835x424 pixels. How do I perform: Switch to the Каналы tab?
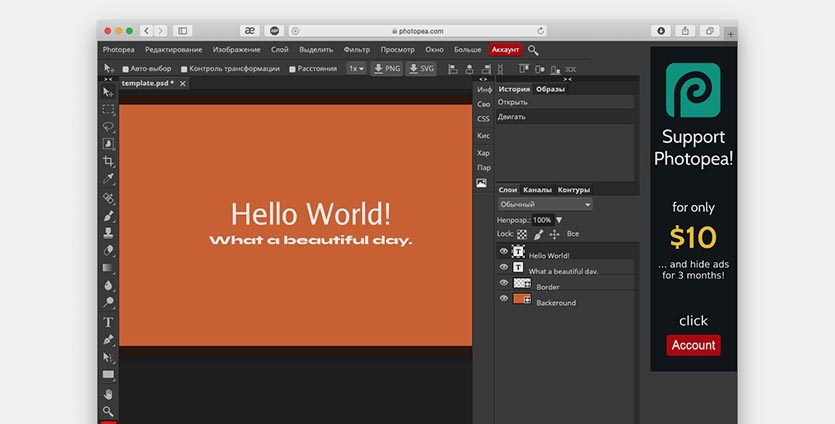[537, 189]
